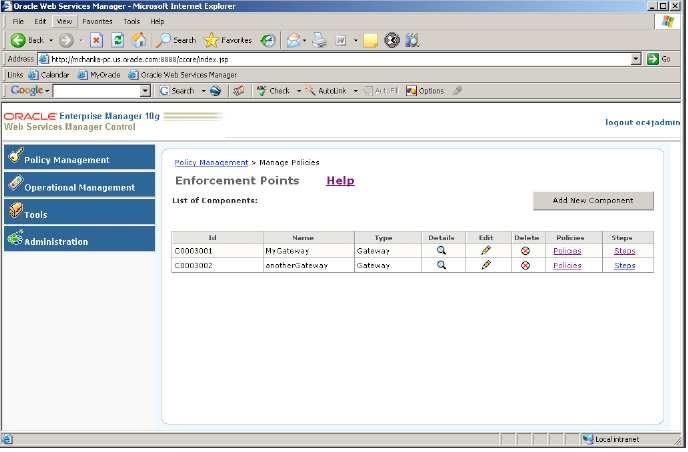This screenshot has height=452, width=688.
Task: Open Policies link for MyGateway
Action: 567,251
